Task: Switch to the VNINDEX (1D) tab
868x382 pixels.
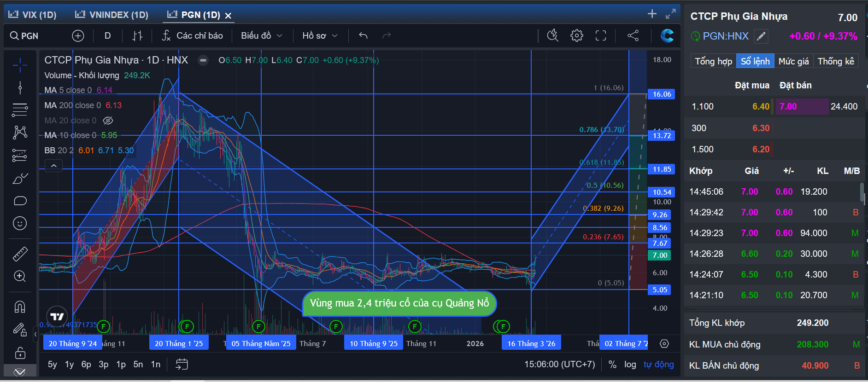Action: [x=111, y=15]
